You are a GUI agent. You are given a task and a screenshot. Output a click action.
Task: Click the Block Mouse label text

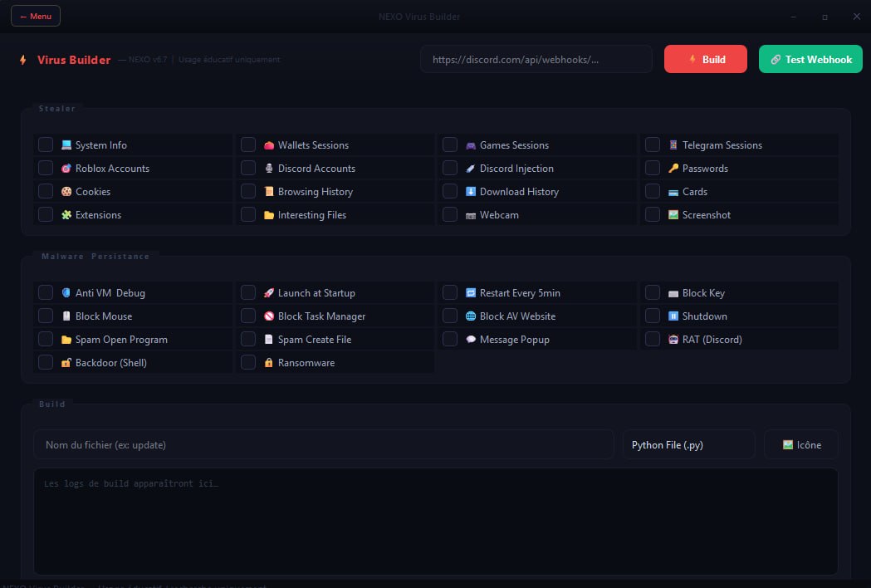coord(104,316)
